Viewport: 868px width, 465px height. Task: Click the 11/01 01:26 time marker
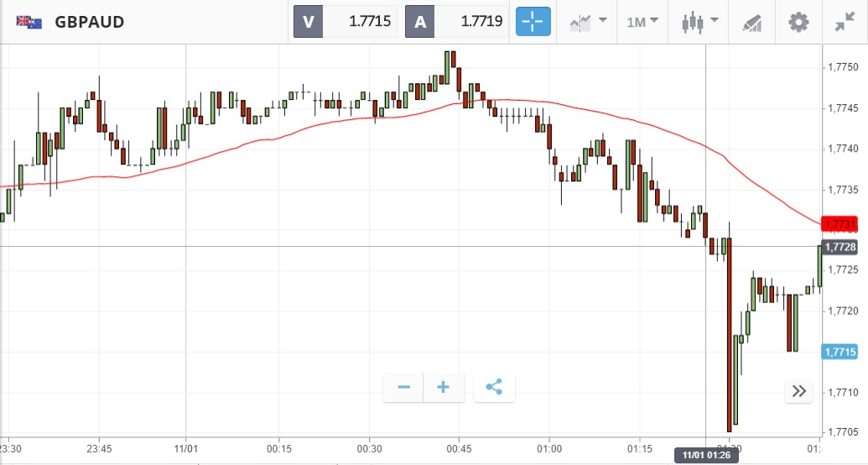706,456
